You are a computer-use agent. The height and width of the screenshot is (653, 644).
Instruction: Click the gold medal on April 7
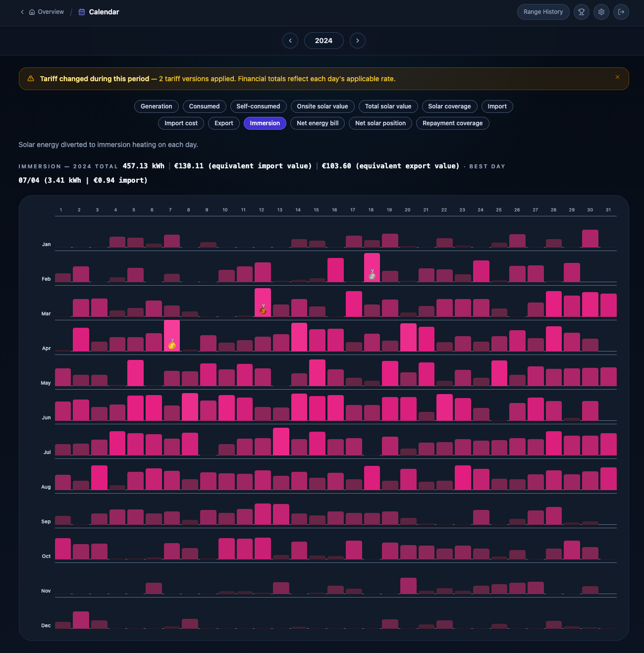pos(172,344)
